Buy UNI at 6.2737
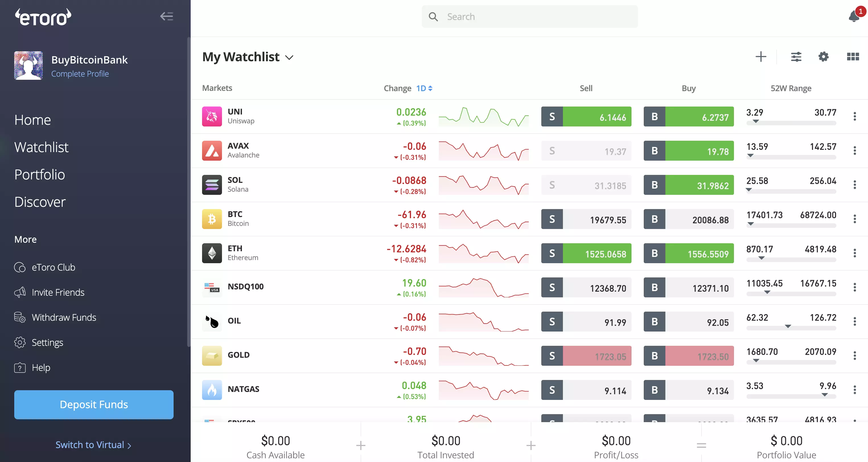The height and width of the screenshot is (462, 868). pos(689,116)
